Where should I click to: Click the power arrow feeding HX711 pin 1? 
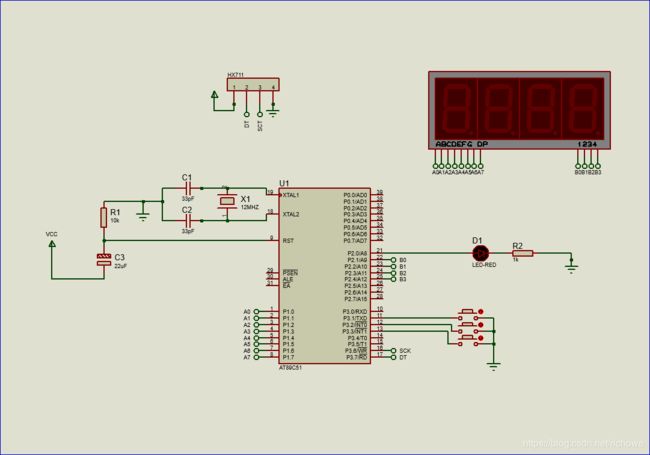pos(215,95)
